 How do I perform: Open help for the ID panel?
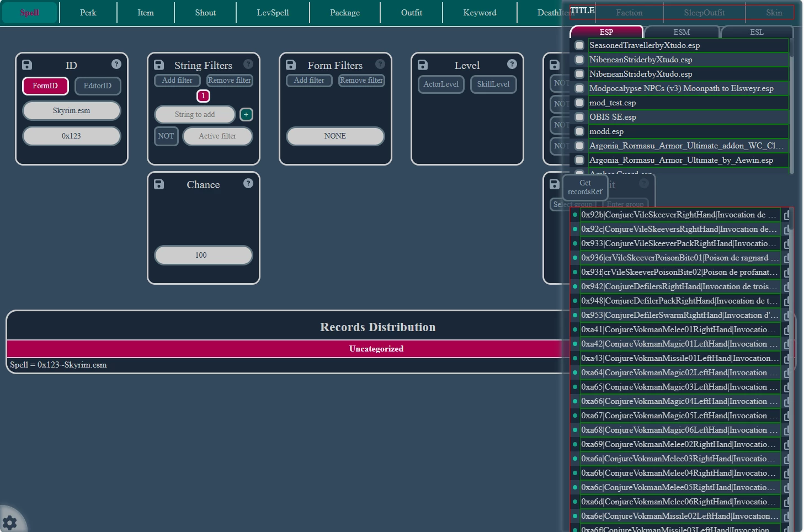point(116,64)
